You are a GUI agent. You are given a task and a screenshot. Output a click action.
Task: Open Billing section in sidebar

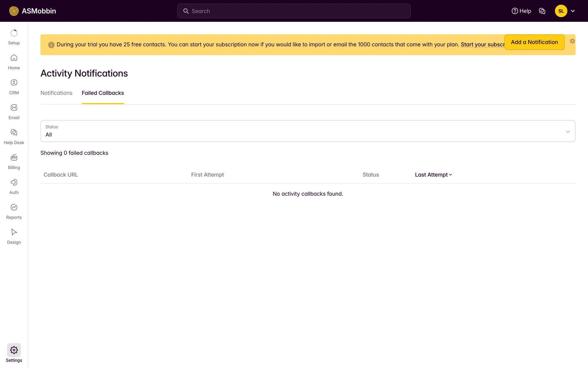tap(14, 162)
